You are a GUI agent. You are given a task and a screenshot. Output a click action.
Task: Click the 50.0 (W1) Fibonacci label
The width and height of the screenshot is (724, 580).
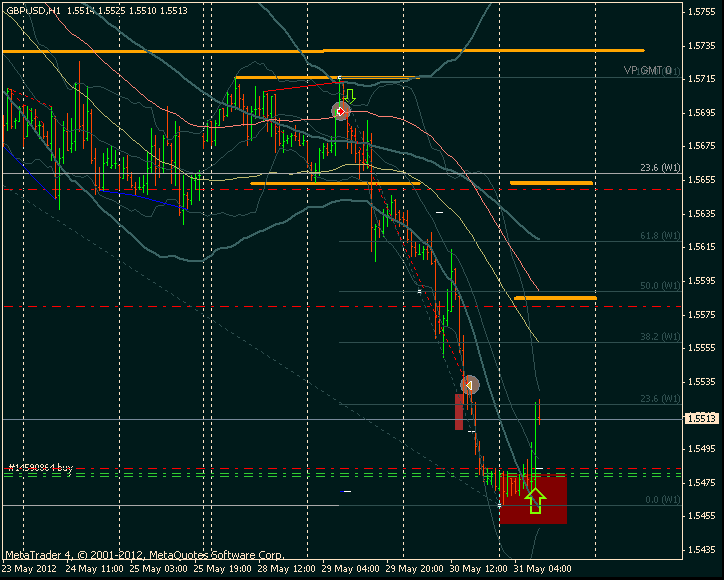pyautogui.click(x=660, y=286)
